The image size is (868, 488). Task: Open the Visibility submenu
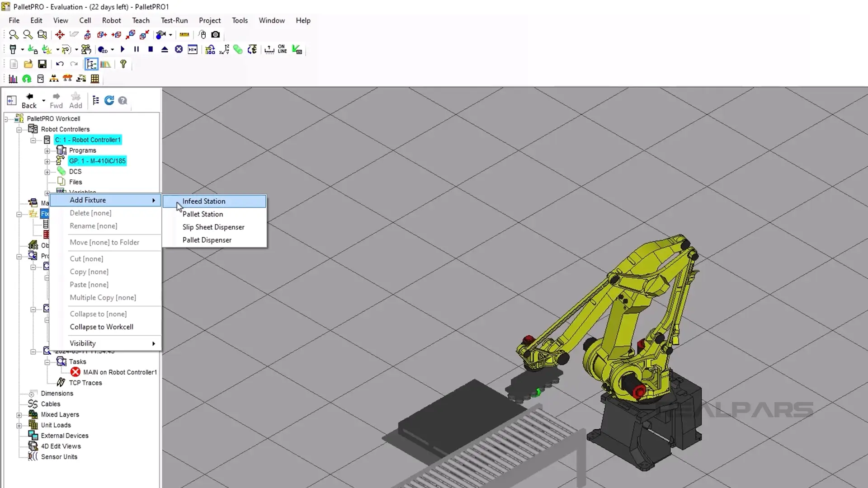click(105, 343)
